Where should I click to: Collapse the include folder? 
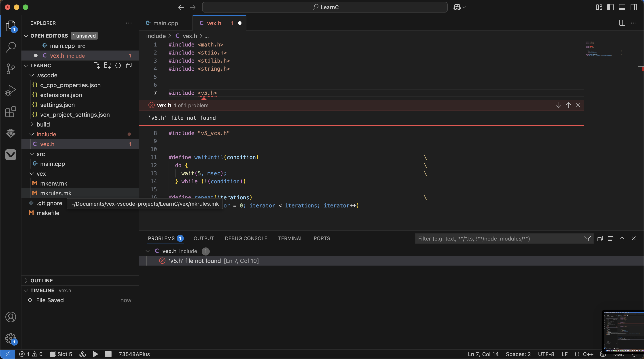[46, 134]
